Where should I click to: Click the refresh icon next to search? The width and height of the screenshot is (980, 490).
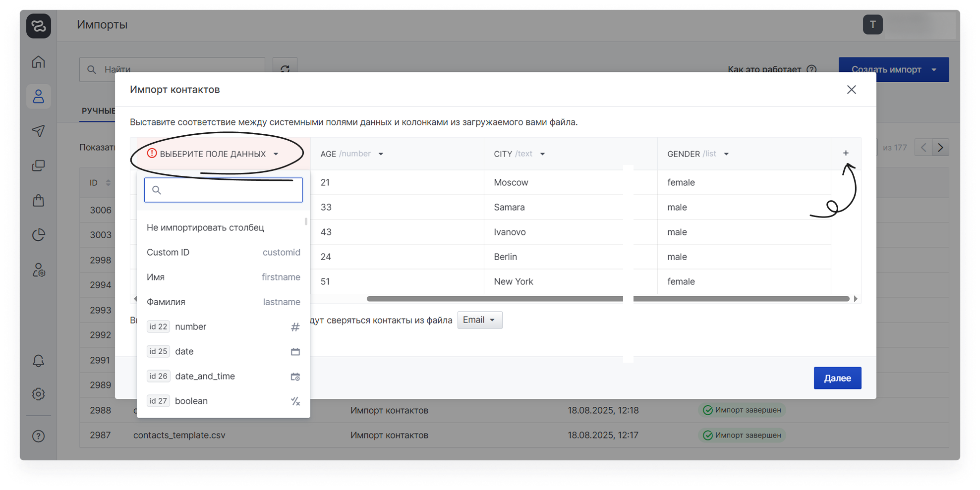click(285, 69)
